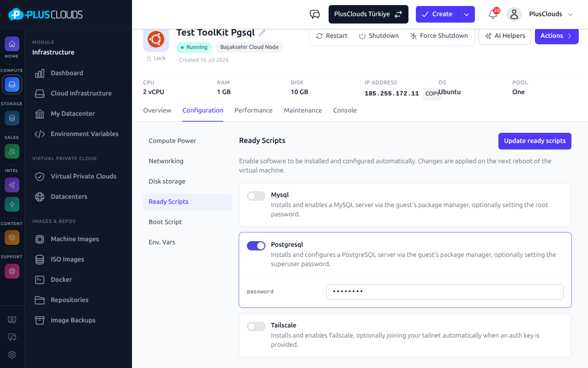
Task: Click the Ubuntu logo thumbnail
Action: click(x=156, y=40)
